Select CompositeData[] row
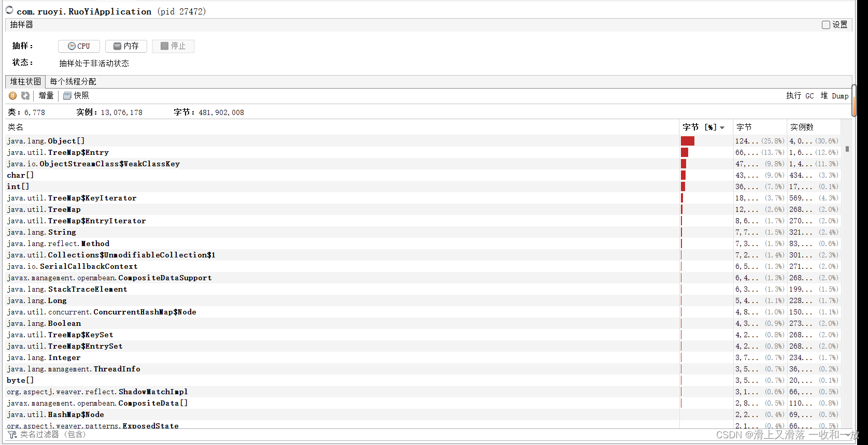This screenshot has width=868, height=445. [423, 403]
